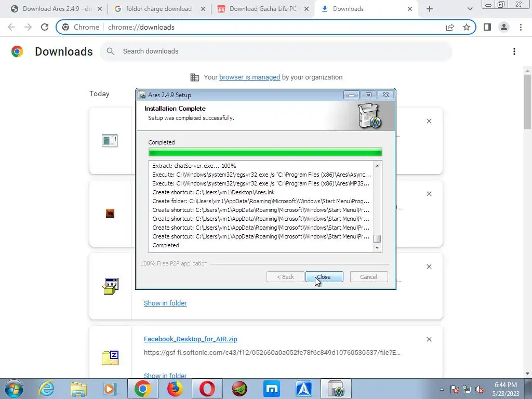The width and height of the screenshot is (532, 399).
Task: Switch to the Download Gacha Life PC tab
Action: [261, 9]
